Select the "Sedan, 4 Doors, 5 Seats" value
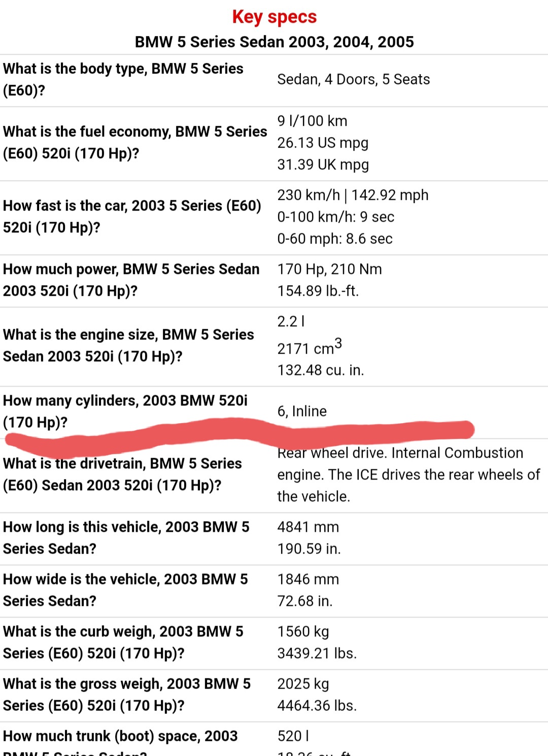This screenshot has width=548, height=756. pos(353,79)
